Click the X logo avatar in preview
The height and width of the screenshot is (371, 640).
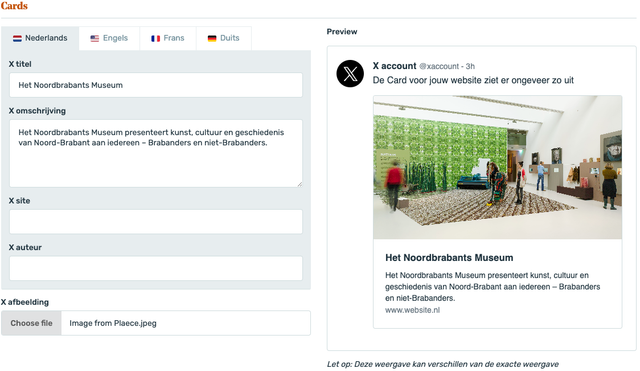(350, 74)
